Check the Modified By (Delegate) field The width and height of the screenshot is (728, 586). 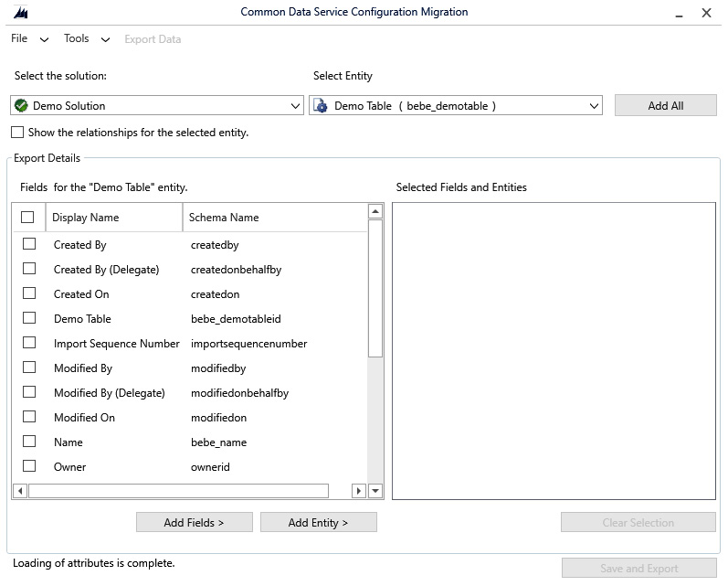tap(29, 392)
